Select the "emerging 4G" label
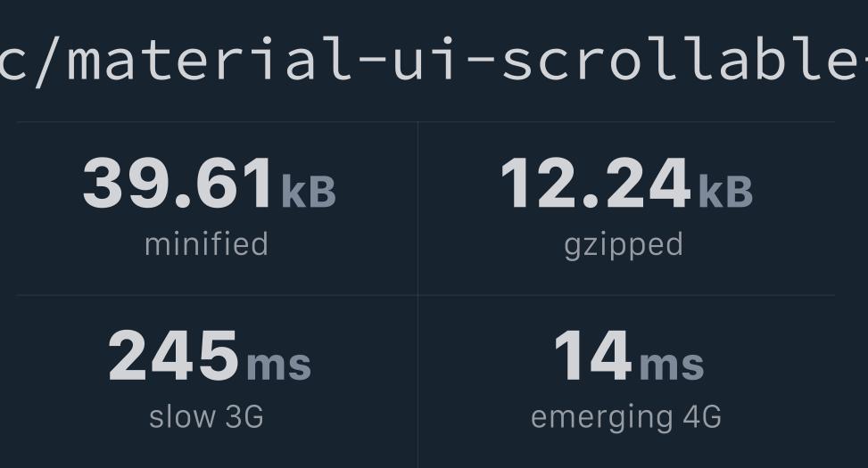Image resolution: width=868 pixels, height=468 pixels. point(625,417)
